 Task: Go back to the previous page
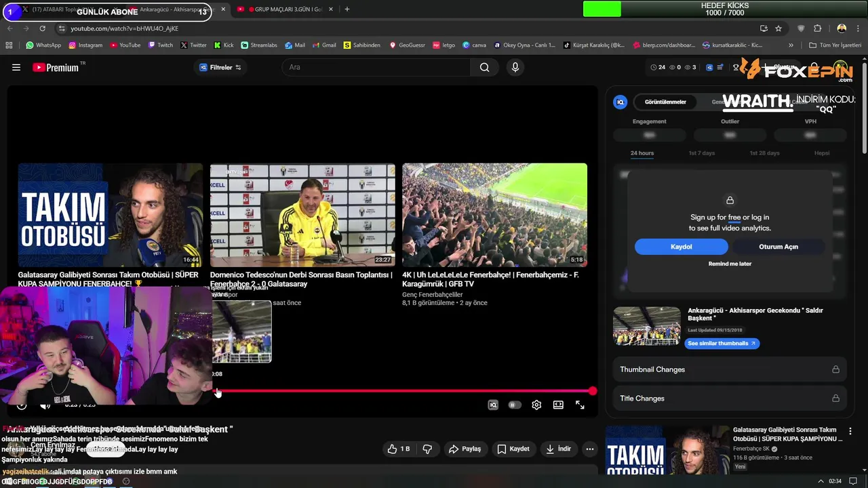tap(10, 28)
